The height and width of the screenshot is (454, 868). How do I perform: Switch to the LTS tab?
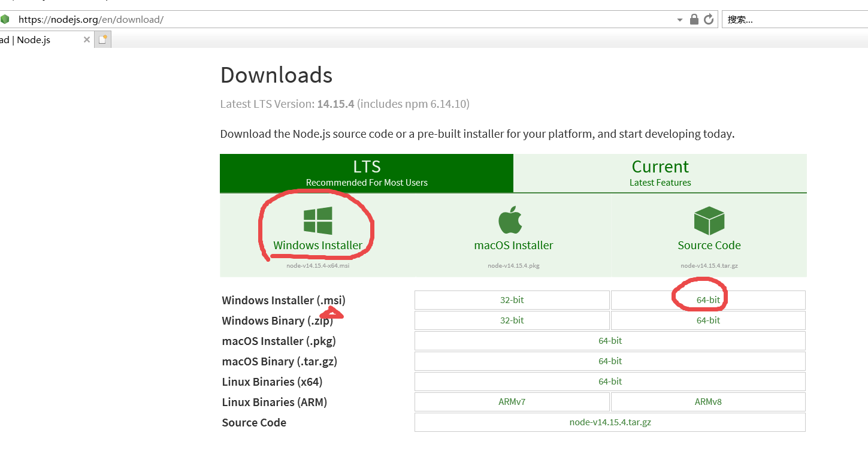367,173
